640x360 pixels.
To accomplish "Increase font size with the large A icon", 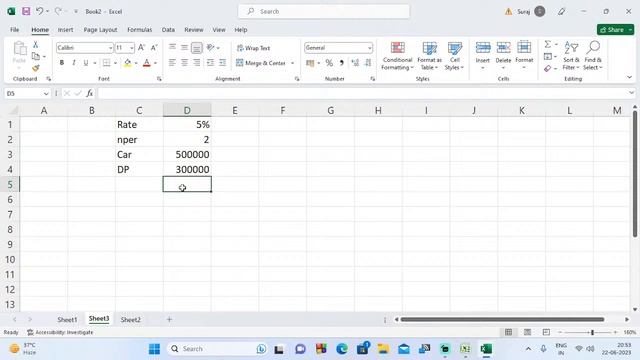I will point(141,48).
